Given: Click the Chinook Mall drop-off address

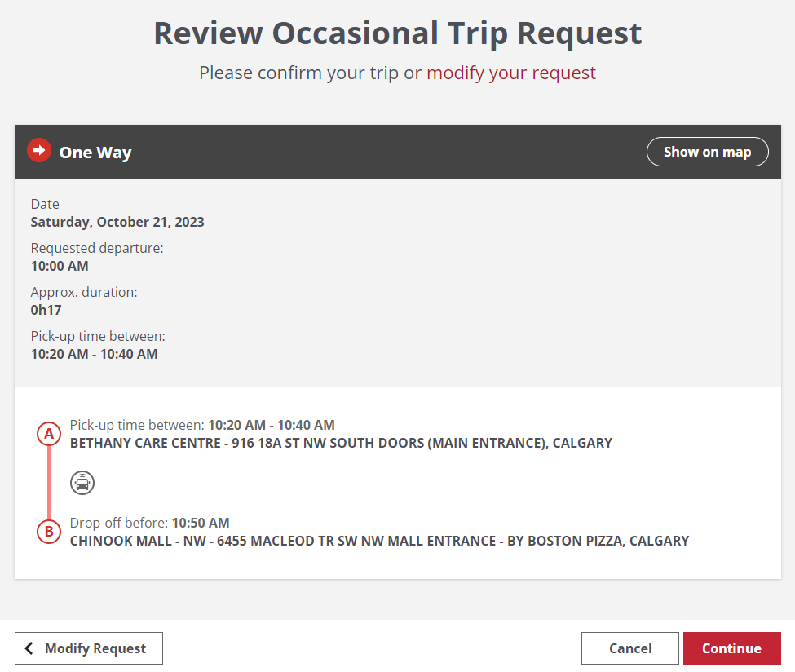Looking at the screenshot, I should 379,541.
